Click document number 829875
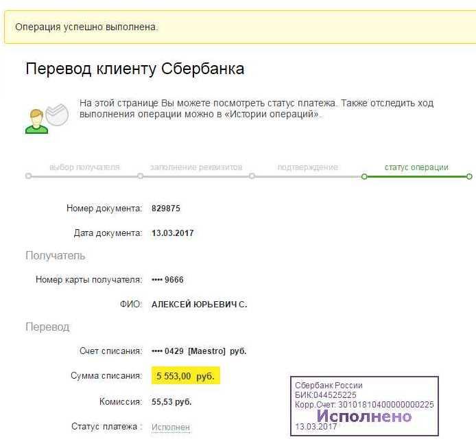Image resolution: width=476 pixels, height=448 pixels. pyautogui.click(x=166, y=209)
